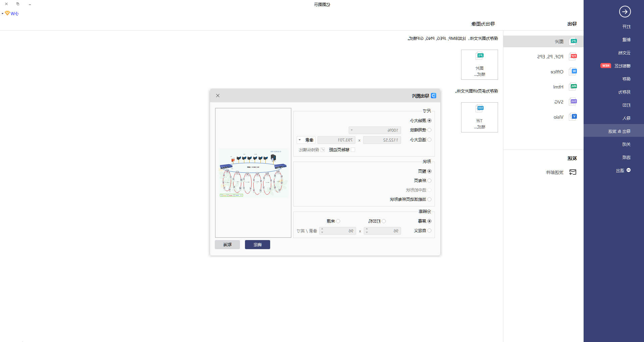Viewport: 644px width, 342px height.
Task: Select the 来源 resolution radio button
Action: 338,221
